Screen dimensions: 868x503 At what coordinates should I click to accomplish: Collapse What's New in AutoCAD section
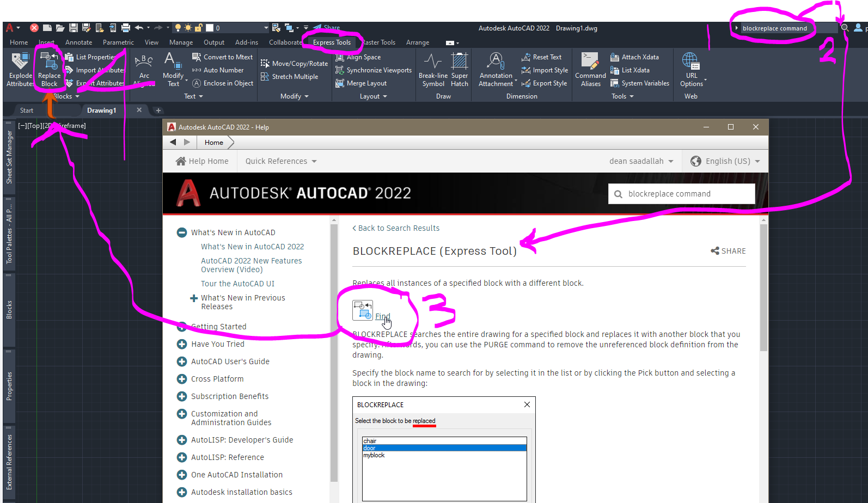pos(182,232)
